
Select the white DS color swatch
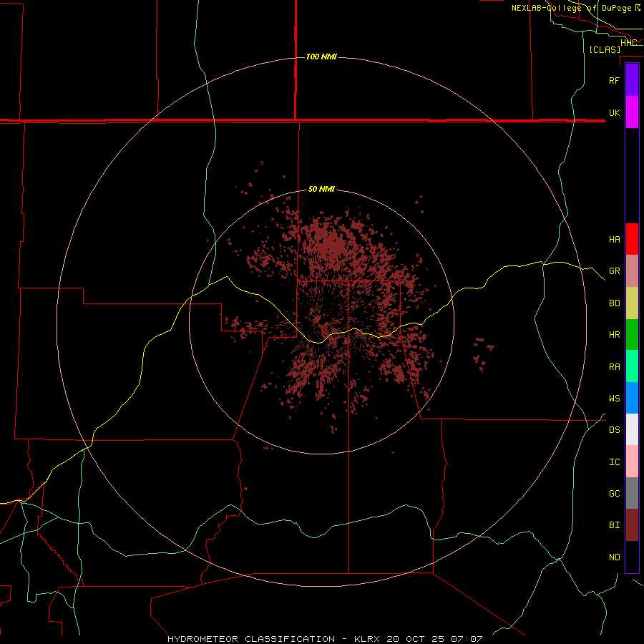tap(632, 429)
